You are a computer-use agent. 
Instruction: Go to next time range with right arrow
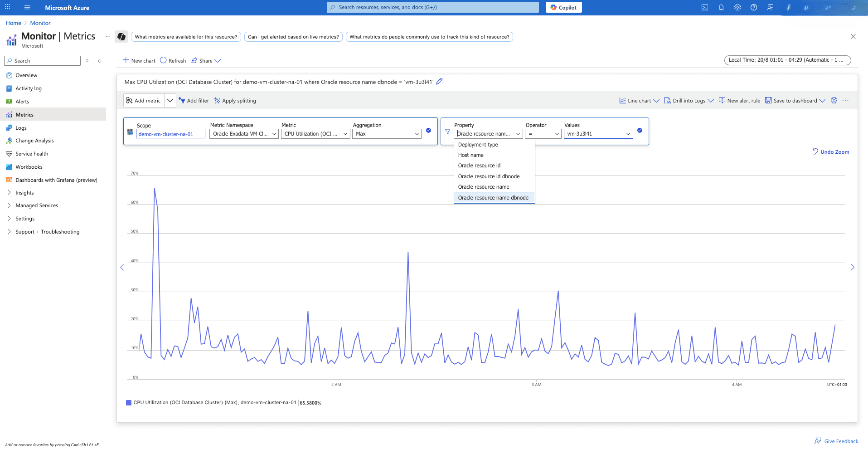tap(852, 268)
